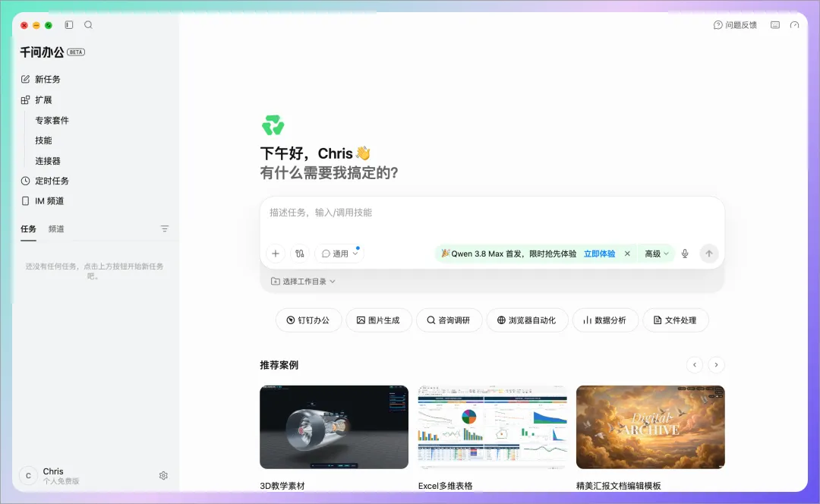Click the Chris profile avatar
Image resolution: width=820 pixels, height=504 pixels.
28,476
